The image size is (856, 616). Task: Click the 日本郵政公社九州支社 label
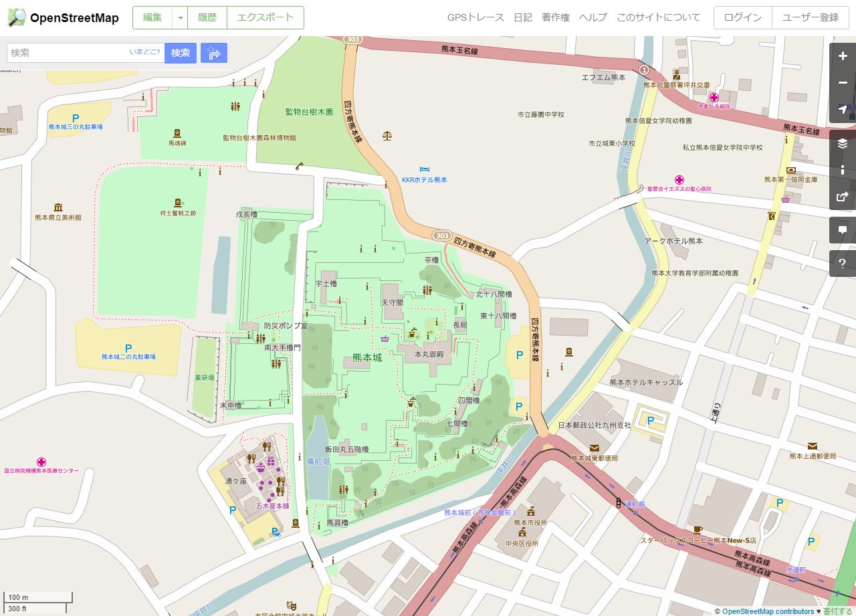[595, 425]
